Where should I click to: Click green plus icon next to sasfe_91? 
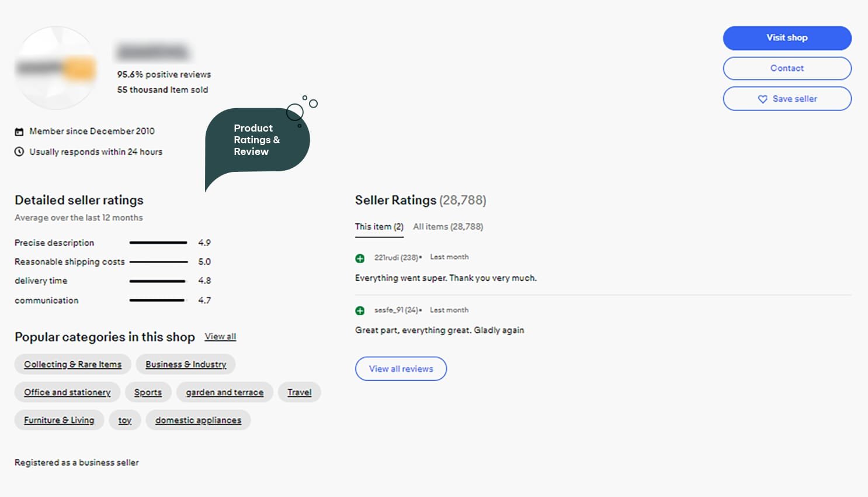pos(360,310)
